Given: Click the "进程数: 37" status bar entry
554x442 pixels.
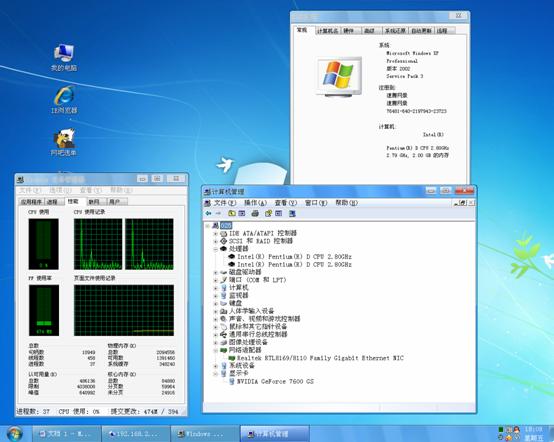Looking at the screenshot, I should click(x=33, y=412).
